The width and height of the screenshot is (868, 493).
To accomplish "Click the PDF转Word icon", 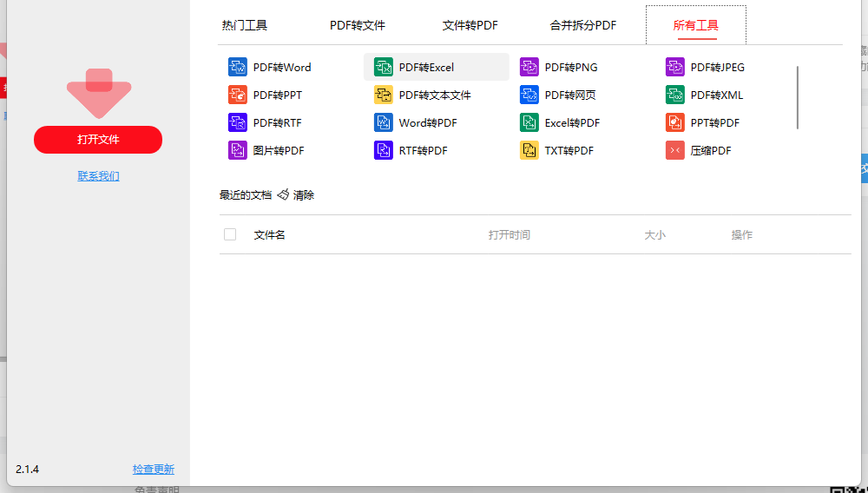I will 238,67.
